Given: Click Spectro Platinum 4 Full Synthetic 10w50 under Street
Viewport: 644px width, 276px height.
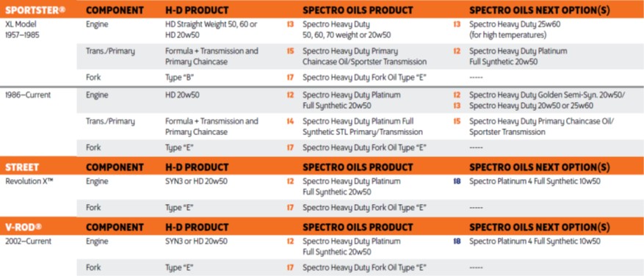Looking at the screenshot, I should 535,181.
